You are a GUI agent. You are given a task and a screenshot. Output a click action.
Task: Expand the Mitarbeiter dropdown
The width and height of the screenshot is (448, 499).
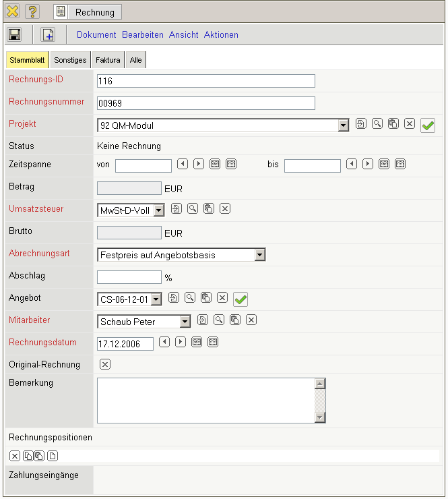185,322
